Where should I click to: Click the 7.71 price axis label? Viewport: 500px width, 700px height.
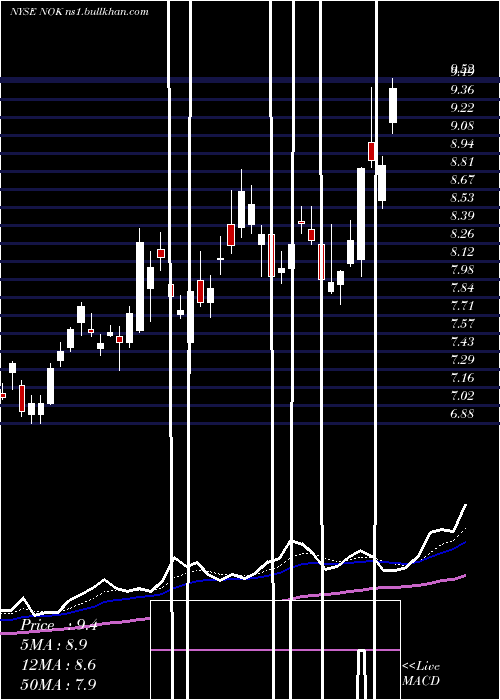[462, 306]
